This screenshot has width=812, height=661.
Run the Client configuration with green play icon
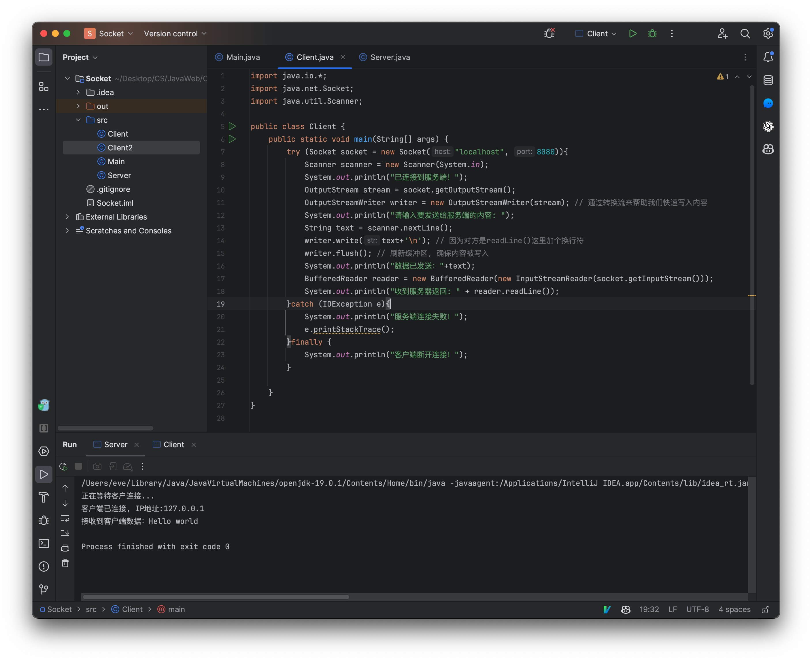pos(633,33)
